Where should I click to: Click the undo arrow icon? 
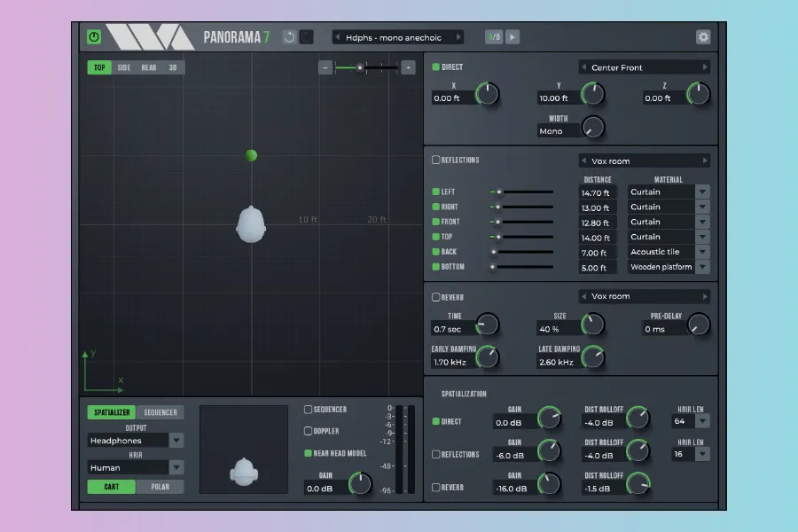(x=289, y=37)
